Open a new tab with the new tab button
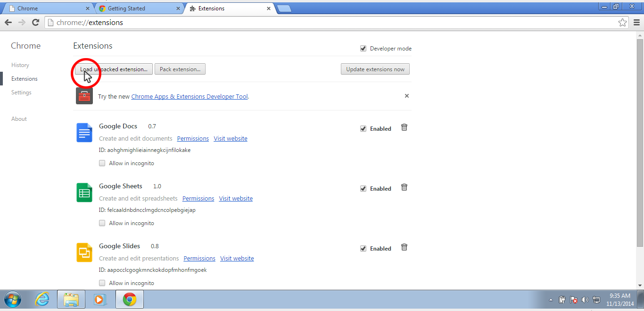This screenshot has height=311, width=644. (284, 8)
